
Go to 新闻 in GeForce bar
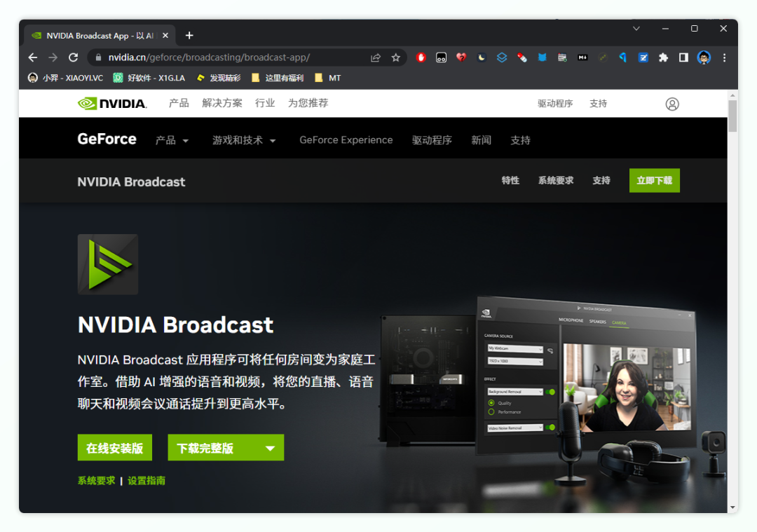[482, 140]
